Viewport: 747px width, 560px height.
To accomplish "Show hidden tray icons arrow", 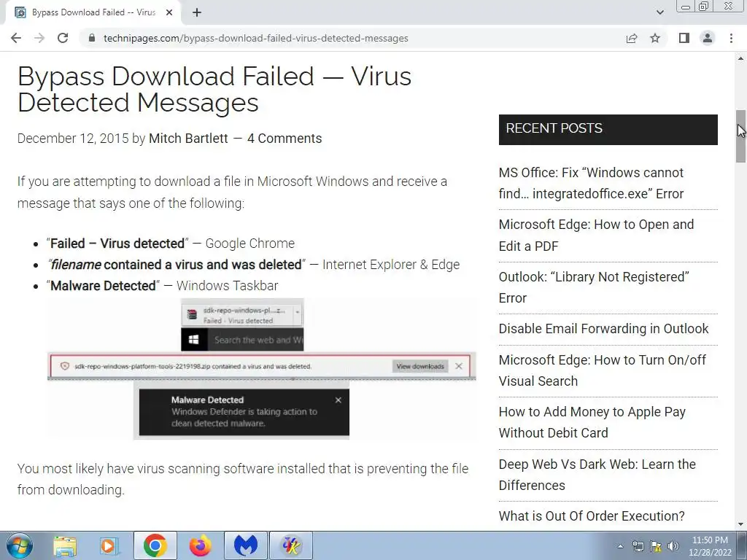I will pos(620,546).
